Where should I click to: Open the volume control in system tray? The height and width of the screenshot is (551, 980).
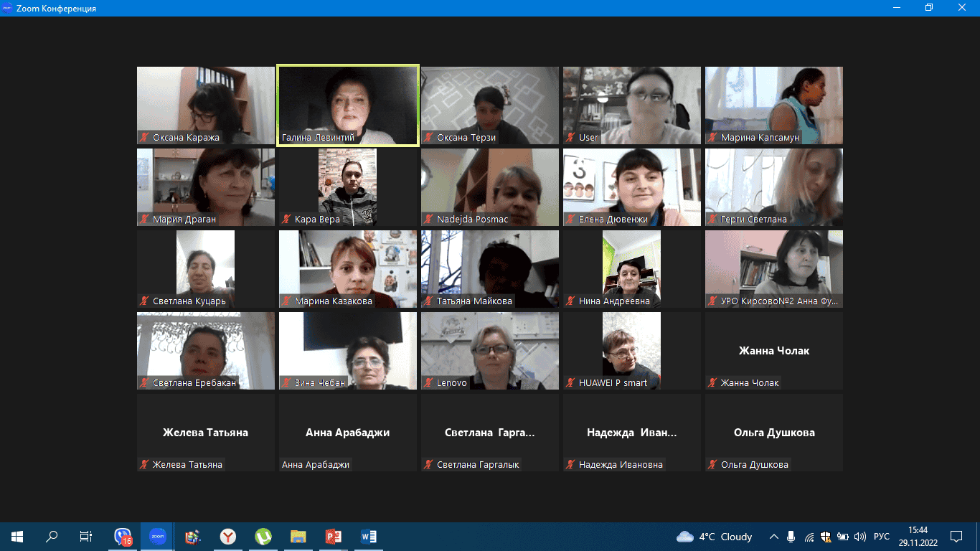tap(859, 537)
